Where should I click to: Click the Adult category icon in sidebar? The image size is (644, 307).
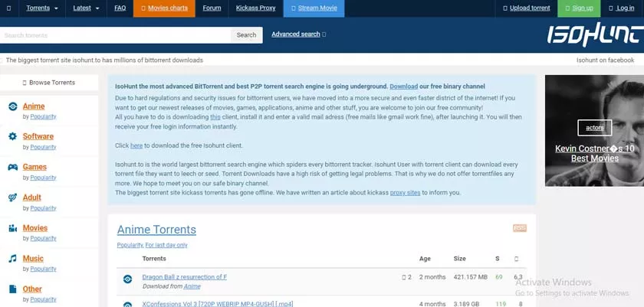click(x=12, y=198)
